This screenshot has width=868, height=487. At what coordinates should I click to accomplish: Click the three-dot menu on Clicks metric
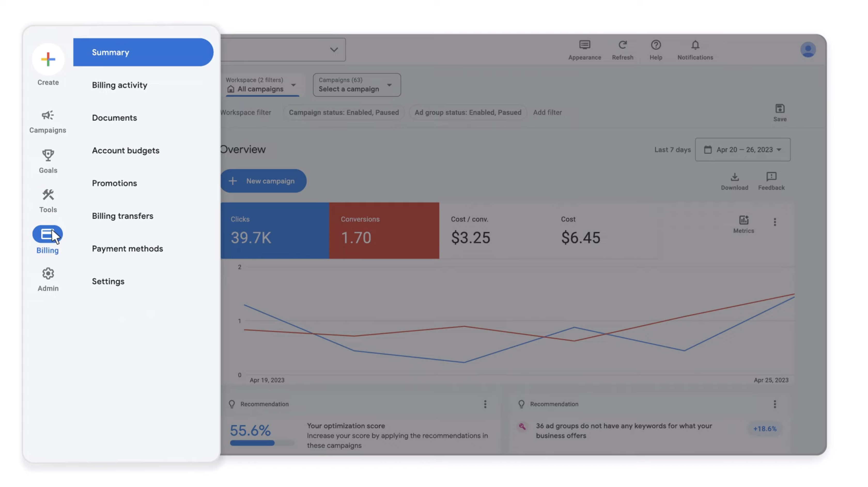775,222
